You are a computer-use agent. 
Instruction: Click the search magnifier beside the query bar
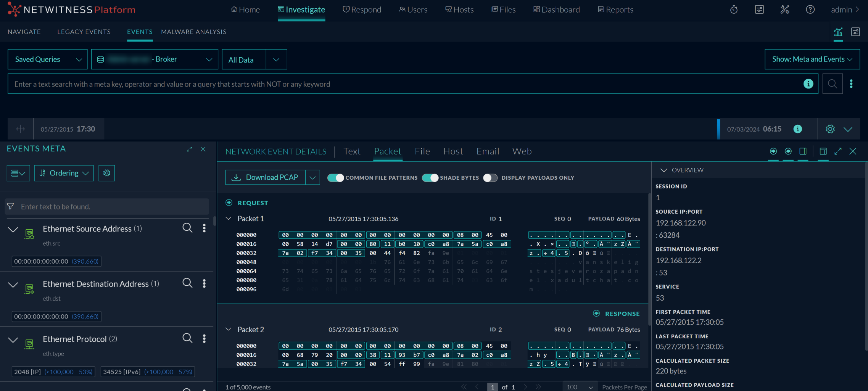832,84
